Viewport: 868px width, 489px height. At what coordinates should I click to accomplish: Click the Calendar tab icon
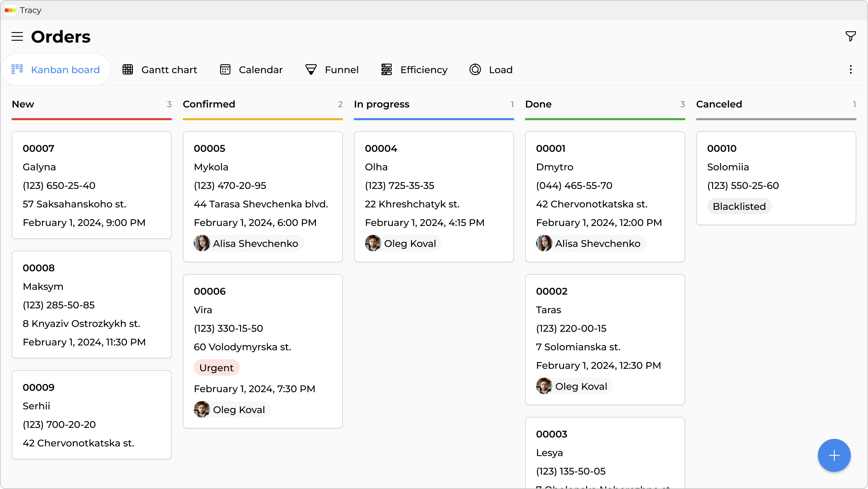[225, 70]
